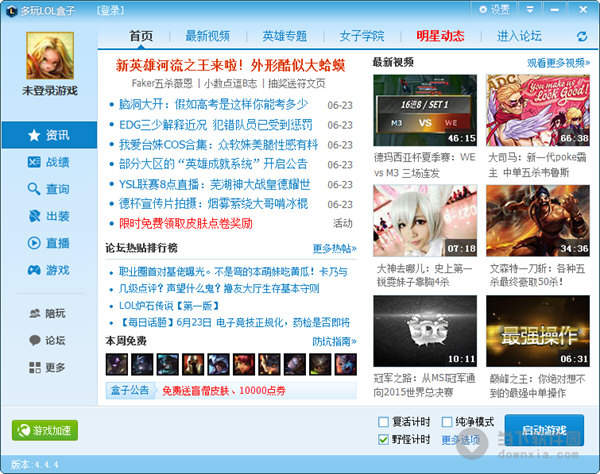Click the 启动游戏 launch button

click(544, 430)
